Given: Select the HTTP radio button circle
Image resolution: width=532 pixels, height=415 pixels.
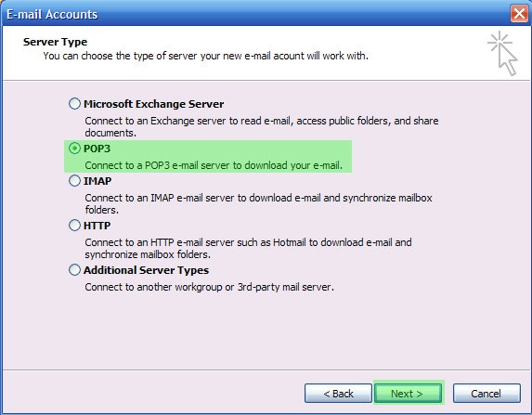Looking at the screenshot, I should pyautogui.click(x=74, y=225).
